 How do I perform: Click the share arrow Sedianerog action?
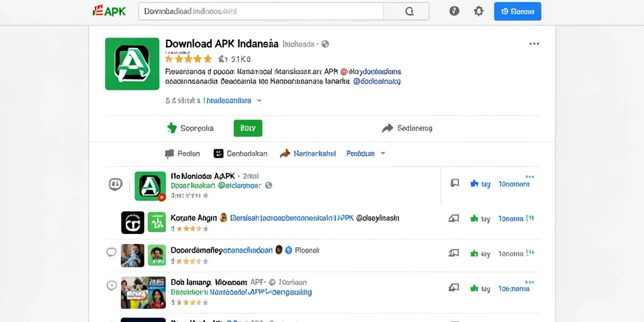(407, 128)
